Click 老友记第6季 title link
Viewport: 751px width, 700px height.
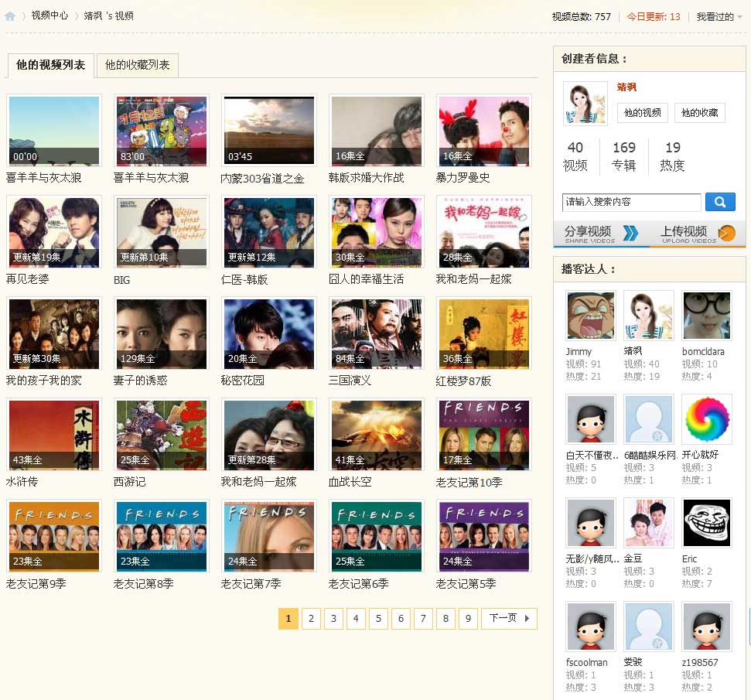click(358, 583)
